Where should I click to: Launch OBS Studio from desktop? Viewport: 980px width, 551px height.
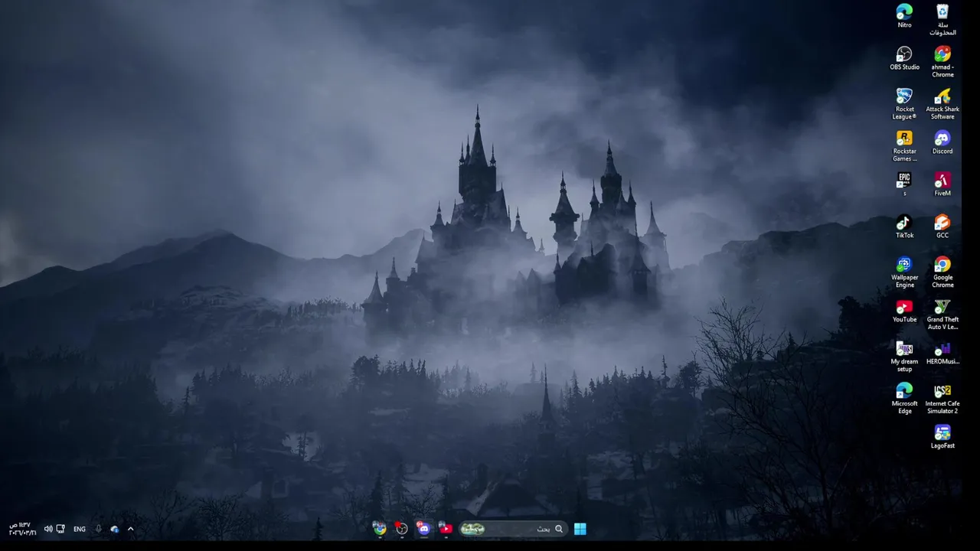pyautogui.click(x=904, y=57)
